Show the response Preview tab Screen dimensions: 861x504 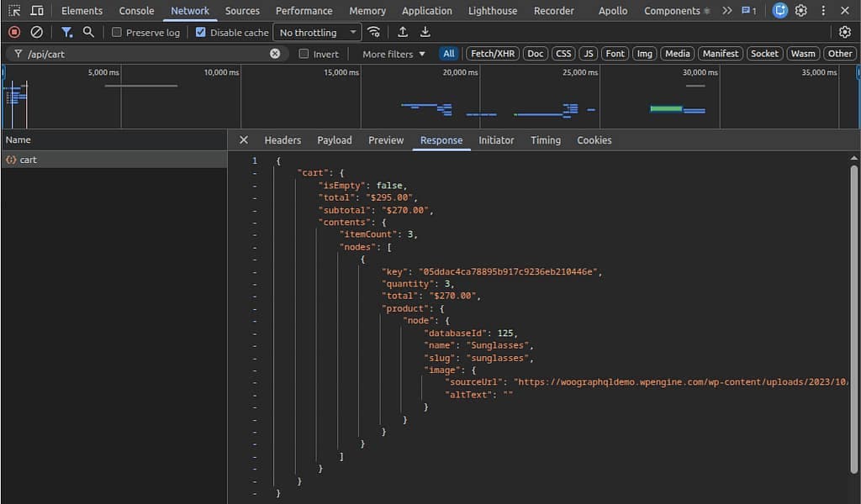[x=386, y=139]
